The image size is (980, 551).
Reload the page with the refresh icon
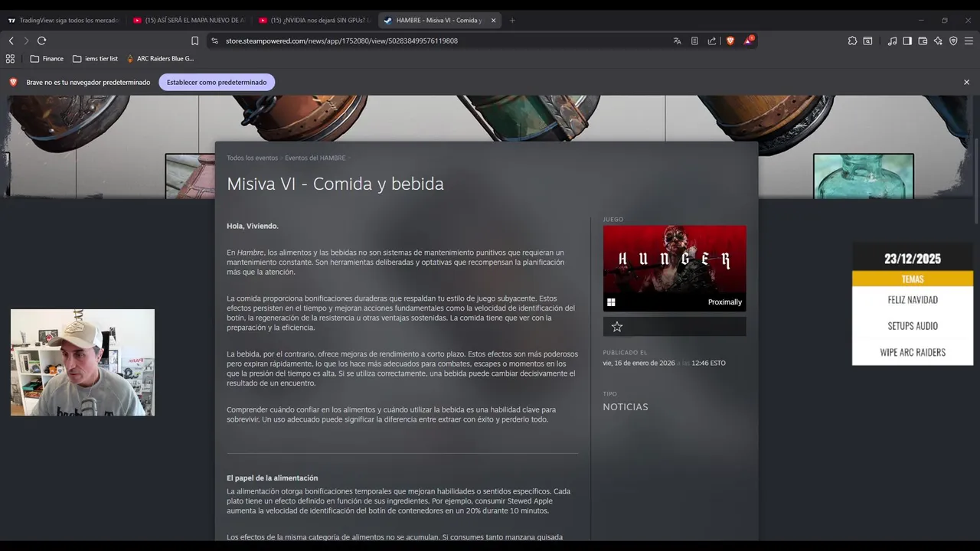click(x=41, y=41)
